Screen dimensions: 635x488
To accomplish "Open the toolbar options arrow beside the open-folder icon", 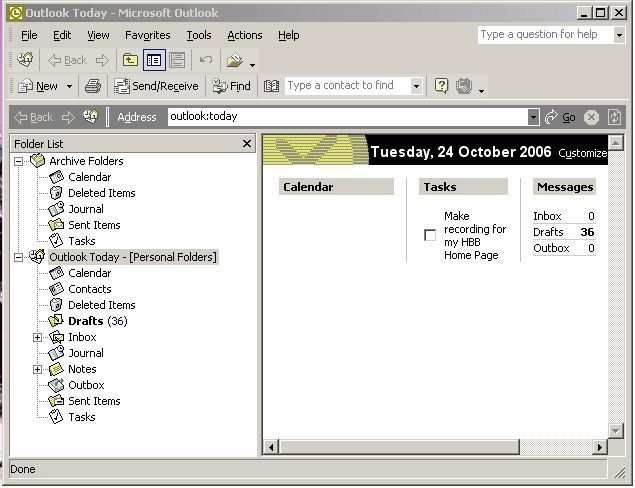I will (x=252, y=65).
